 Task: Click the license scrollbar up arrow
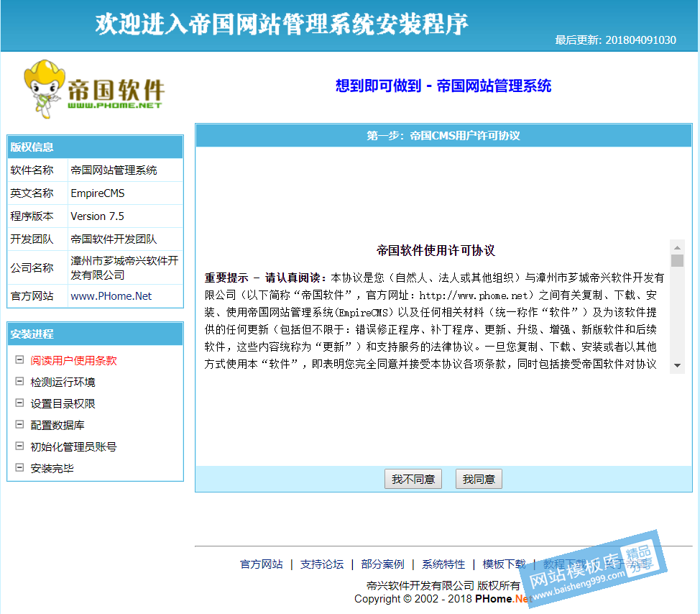(x=677, y=247)
